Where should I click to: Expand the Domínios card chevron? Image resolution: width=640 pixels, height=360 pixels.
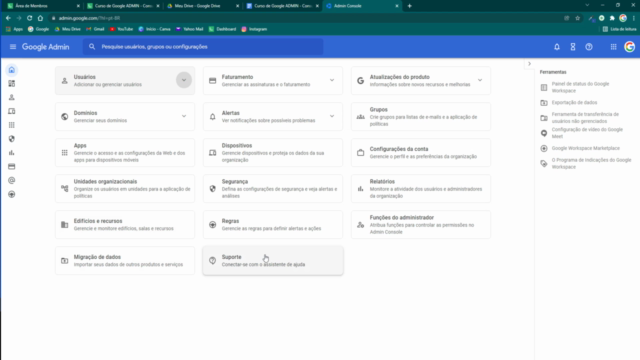click(x=184, y=116)
